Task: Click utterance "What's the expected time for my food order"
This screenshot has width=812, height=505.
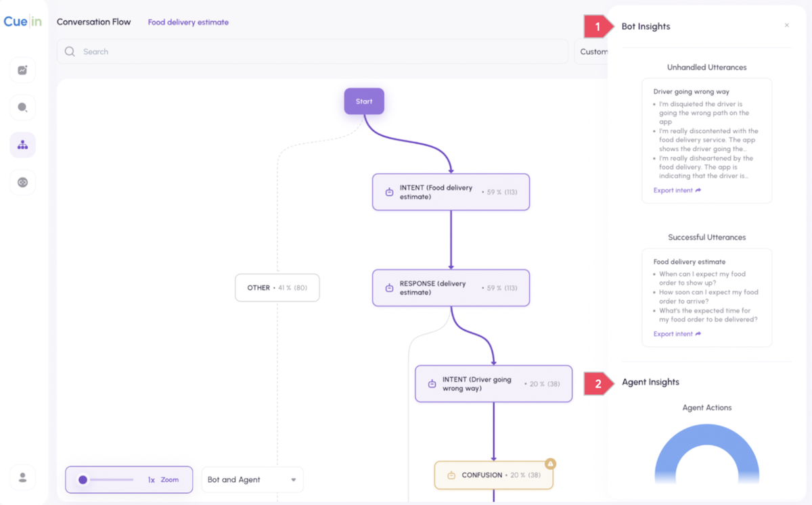Action: (x=708, y=315)
